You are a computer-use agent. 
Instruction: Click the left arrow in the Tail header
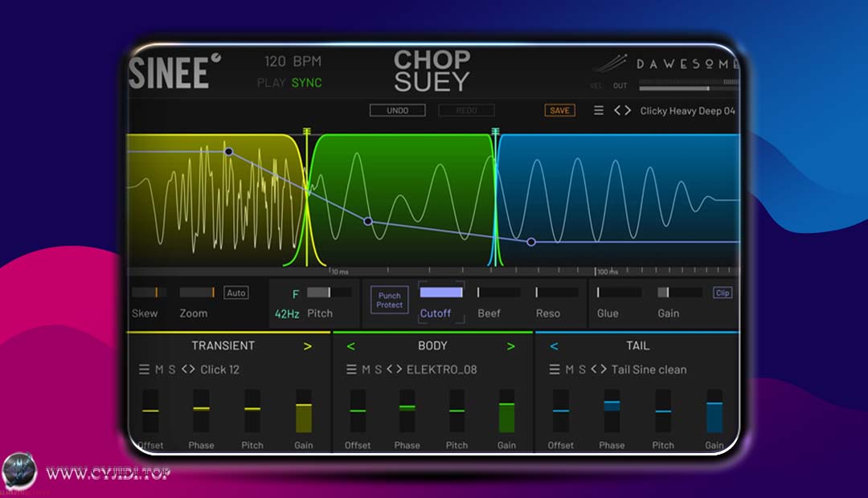coord(554,346)
